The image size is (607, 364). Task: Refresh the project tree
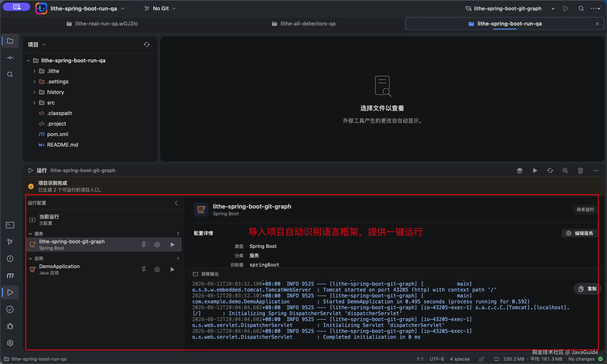click(x=146, y=44)
